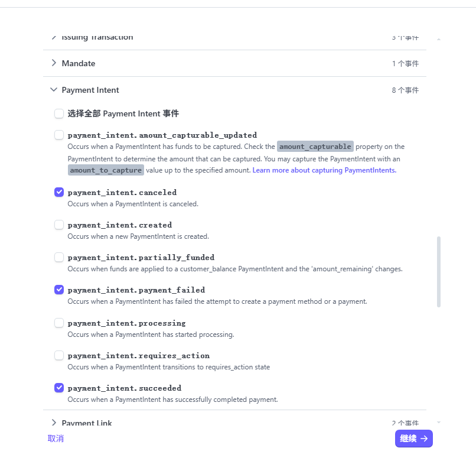Click the scroll down arrow

tap(438, 422)
